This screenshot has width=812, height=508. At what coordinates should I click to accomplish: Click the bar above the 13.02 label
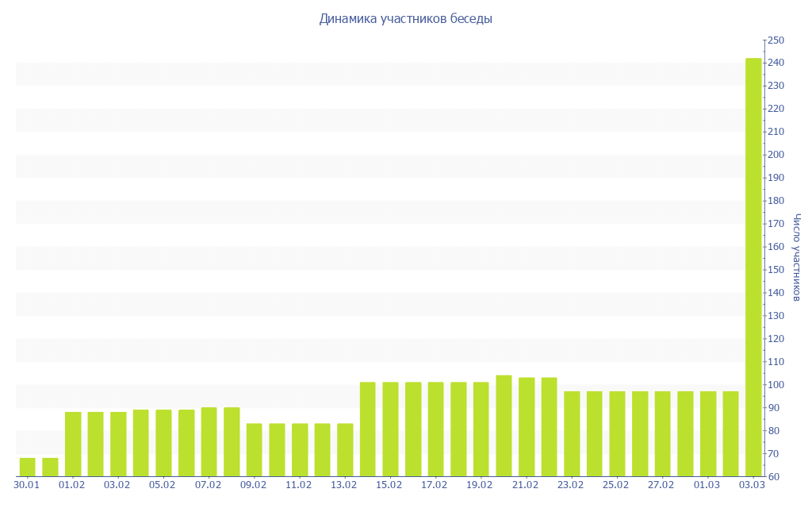coord(345,449)
